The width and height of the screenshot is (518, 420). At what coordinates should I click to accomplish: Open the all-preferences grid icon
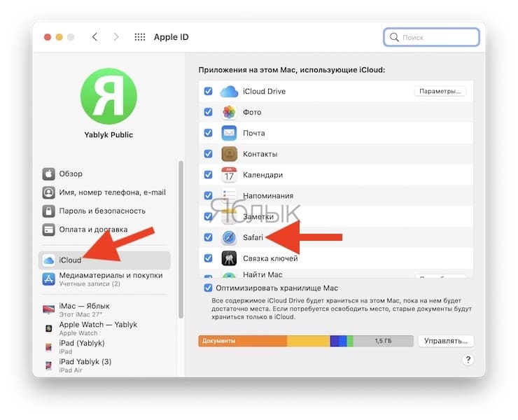[140, 37]
